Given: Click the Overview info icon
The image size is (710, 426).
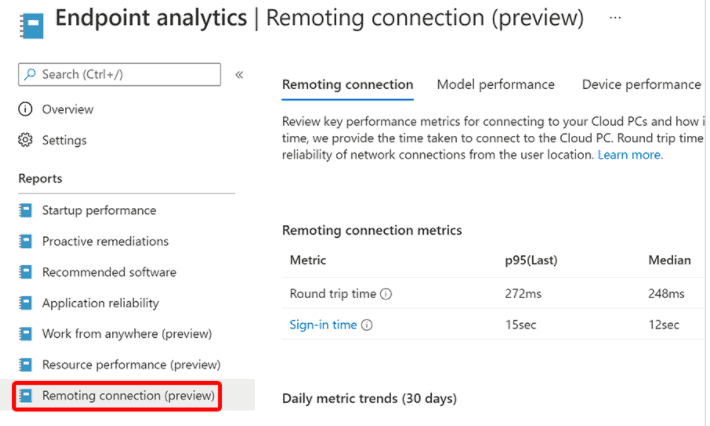Looking at the screenshot, I should (25, 109).
